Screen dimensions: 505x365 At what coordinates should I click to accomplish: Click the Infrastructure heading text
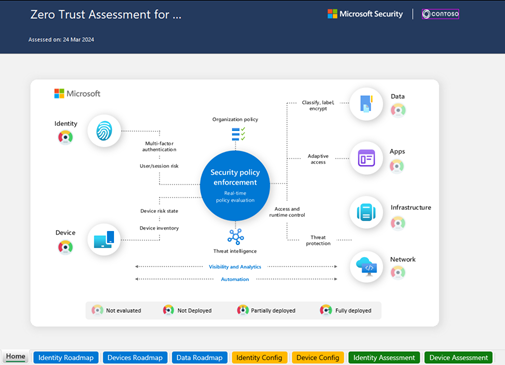[x=411, y=207]
